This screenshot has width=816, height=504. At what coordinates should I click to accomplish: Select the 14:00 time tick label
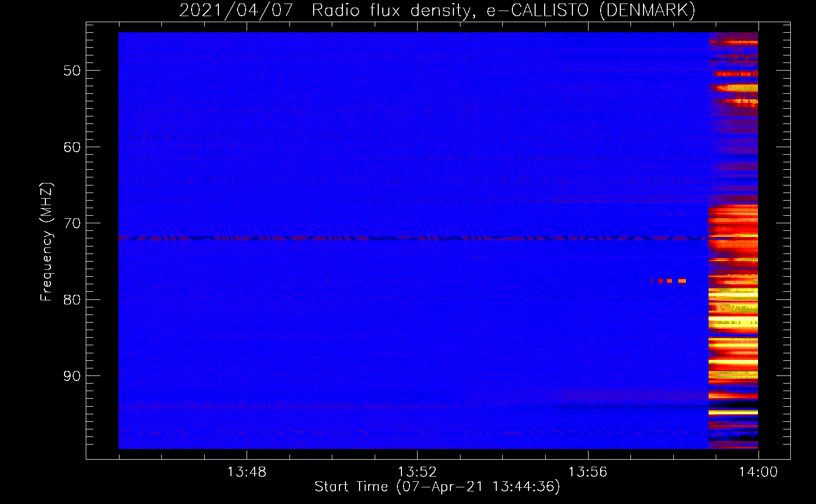coord(758,472)
